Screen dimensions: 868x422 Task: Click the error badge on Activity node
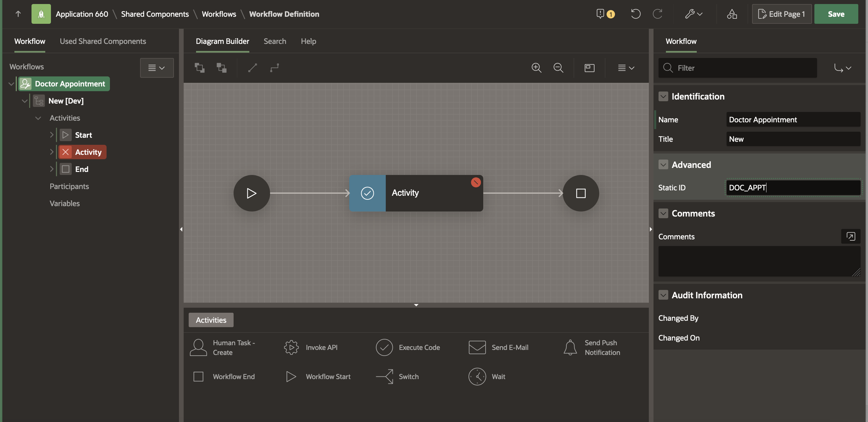point(476,182)
